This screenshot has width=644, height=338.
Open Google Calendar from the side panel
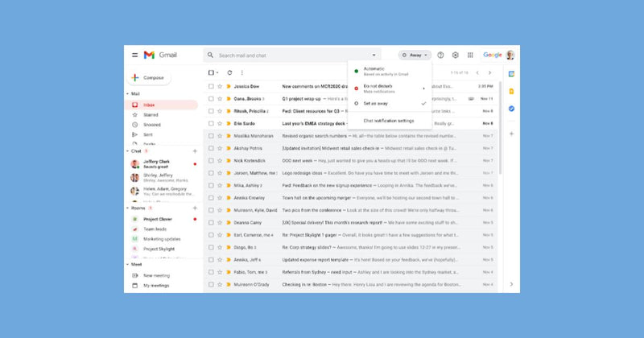pyautogui.click(x=511, y=74)
